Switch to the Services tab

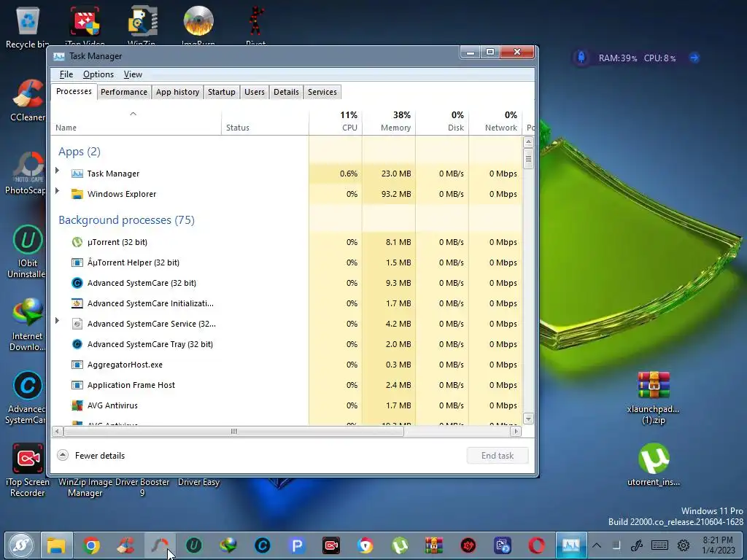point(322,92)
